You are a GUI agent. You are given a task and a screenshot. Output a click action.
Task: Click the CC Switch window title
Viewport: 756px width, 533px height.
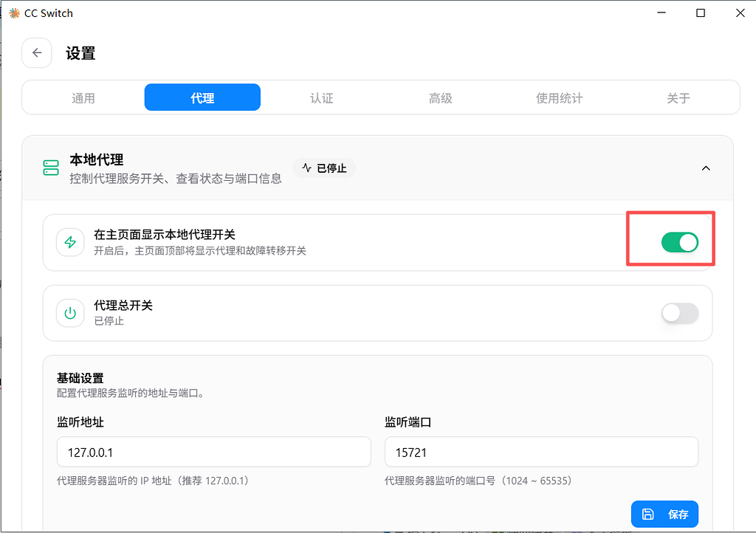coord(48,13)
